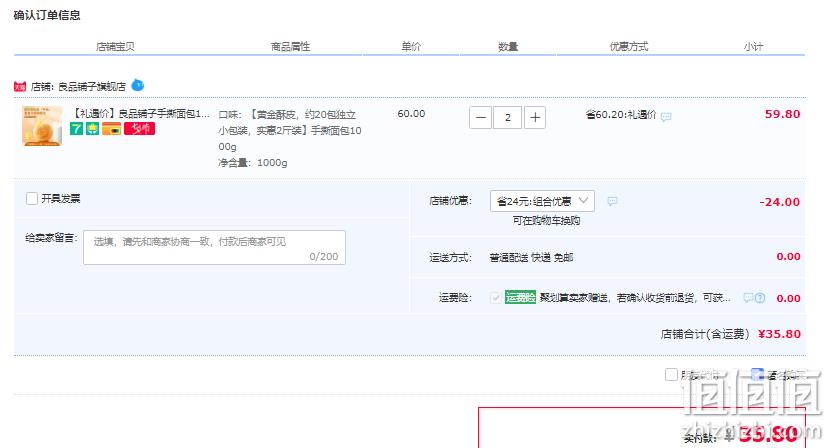Click the comment icon beside the 店铺优惠 dropdown
Screen dimensions: 831x448
pyautogui.click(x=612, y=201)
